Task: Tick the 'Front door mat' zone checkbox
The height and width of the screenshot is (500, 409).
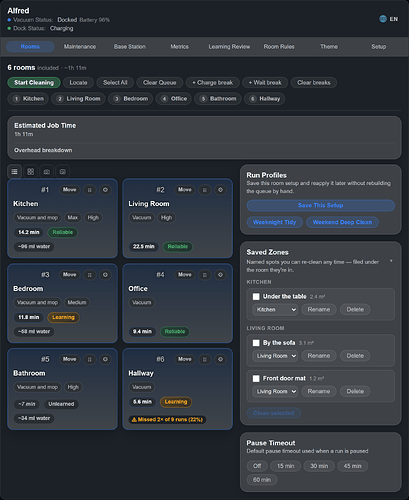Action: 256,378
